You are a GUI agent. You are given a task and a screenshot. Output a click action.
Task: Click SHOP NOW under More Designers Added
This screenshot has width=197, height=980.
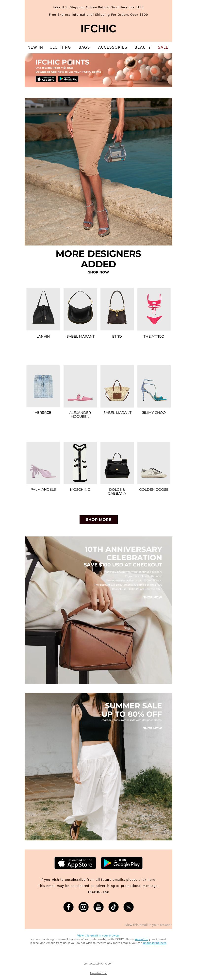pos(98,272)
